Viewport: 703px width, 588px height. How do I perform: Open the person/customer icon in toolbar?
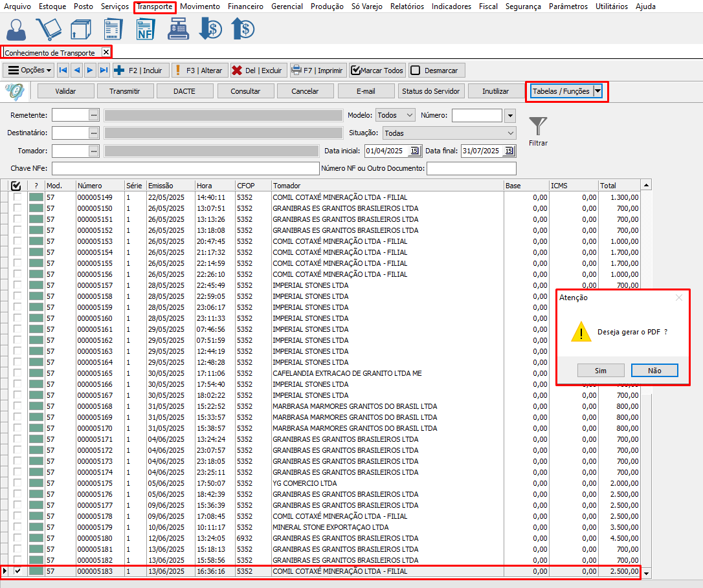pos(17,29)
